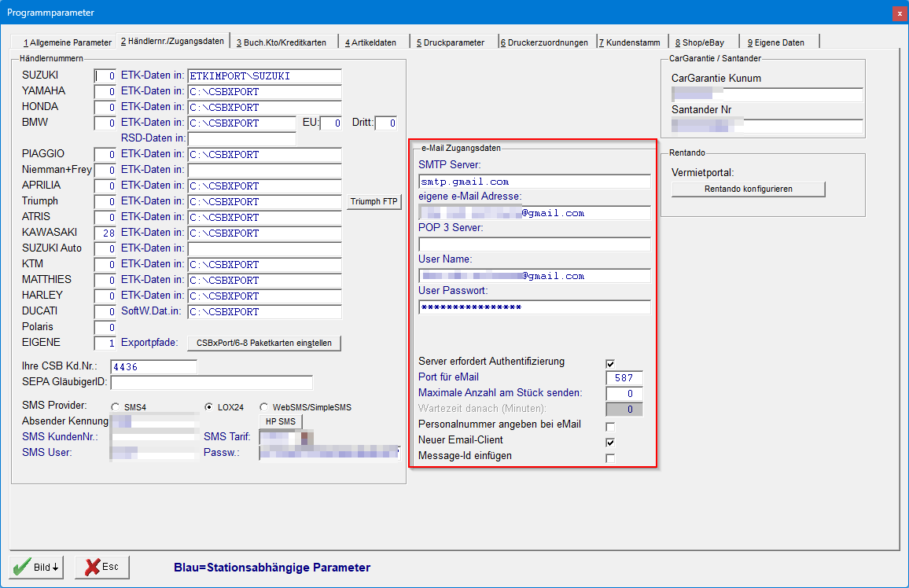
Task: Click the User Name field
Action: tap(535, 276)
